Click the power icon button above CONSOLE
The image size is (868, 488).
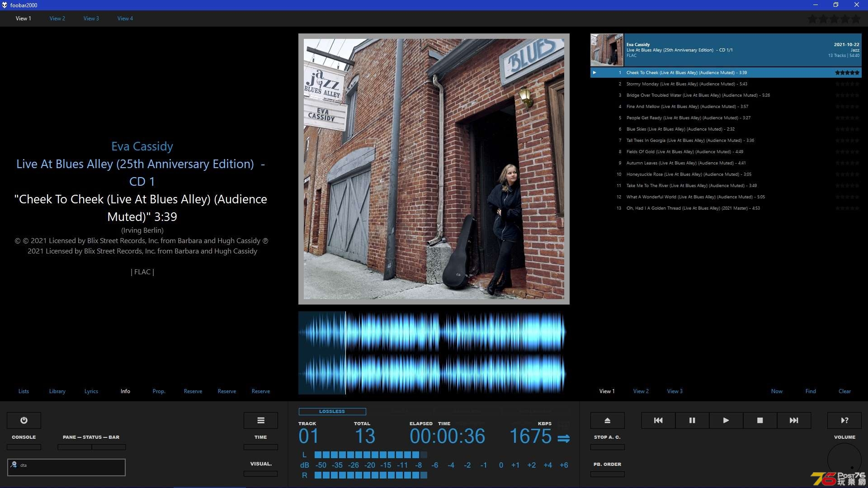click(x=24, y=420)
